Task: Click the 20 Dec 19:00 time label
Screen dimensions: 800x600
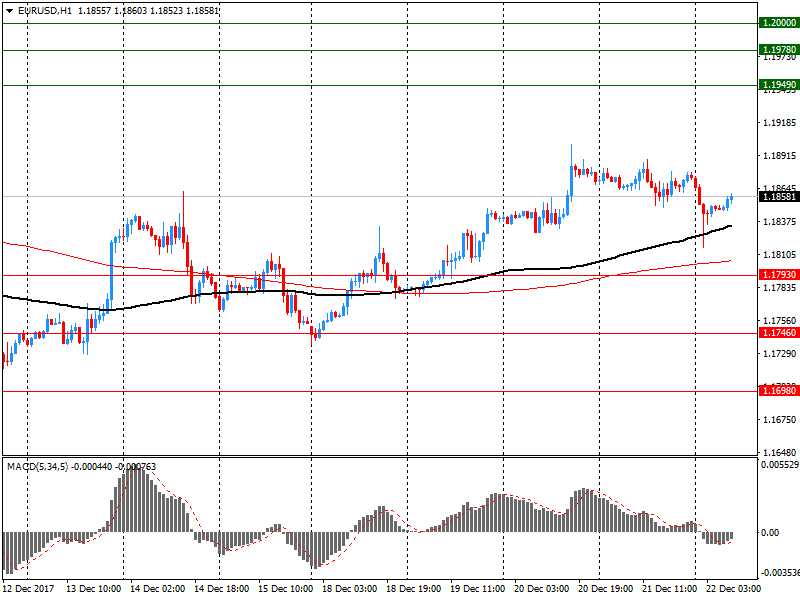Action: click(x=606, y=588)
